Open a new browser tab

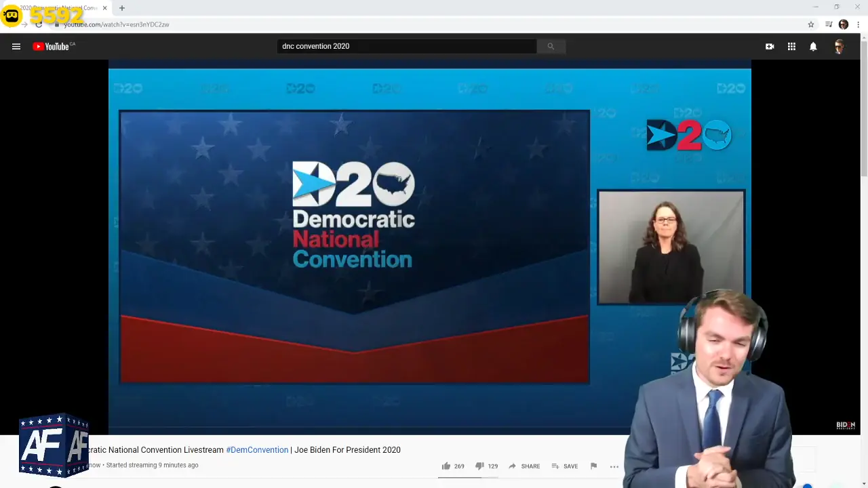[121, 8]
